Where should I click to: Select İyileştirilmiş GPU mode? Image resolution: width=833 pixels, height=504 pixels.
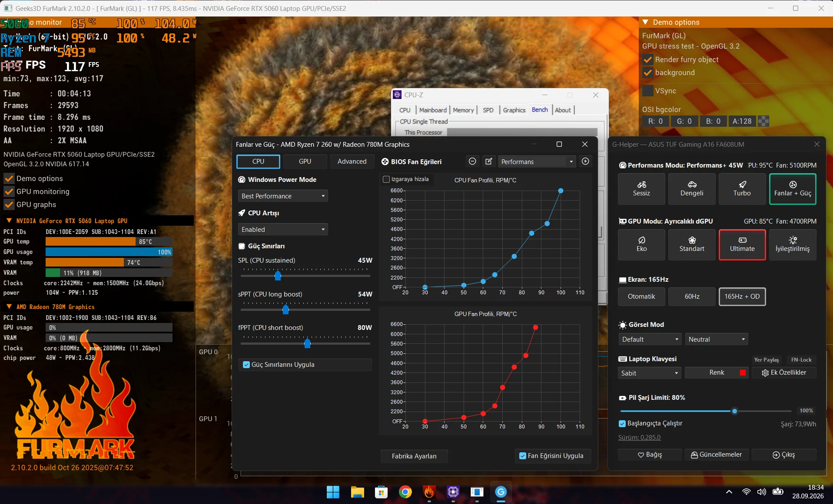pyautogui.click(x=793, y=245)
